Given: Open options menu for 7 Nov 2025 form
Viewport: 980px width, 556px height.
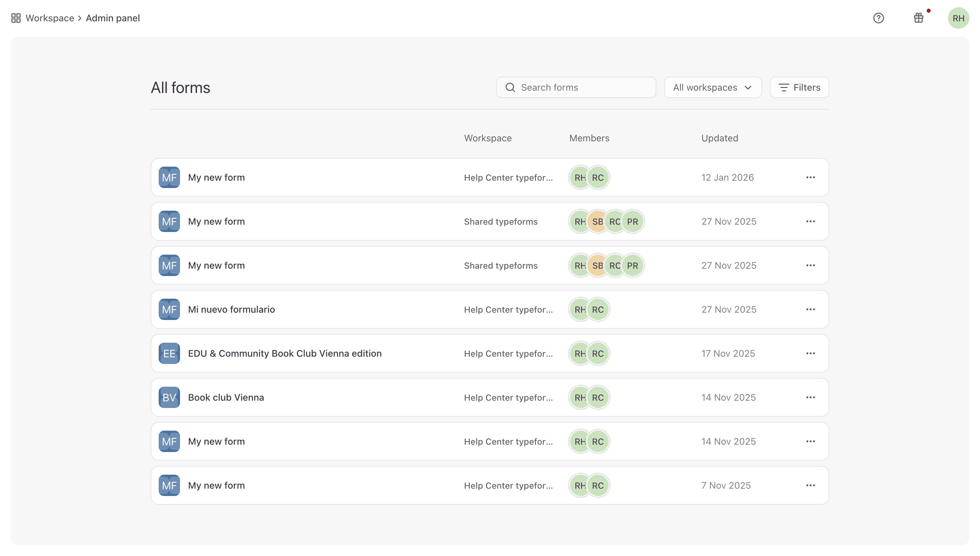Looking at the screenshot, I should pyautogui.click(x=810, y=485).
